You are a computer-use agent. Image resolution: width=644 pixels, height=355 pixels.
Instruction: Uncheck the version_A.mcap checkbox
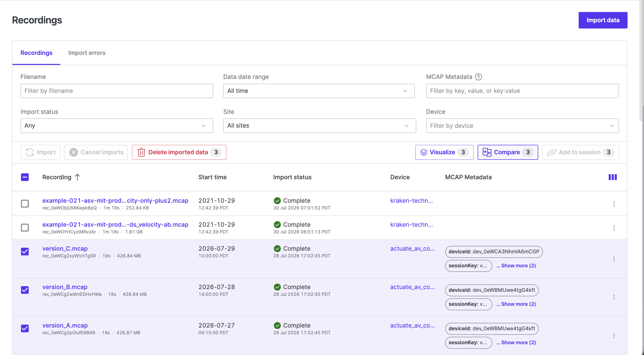coord(25,328)
